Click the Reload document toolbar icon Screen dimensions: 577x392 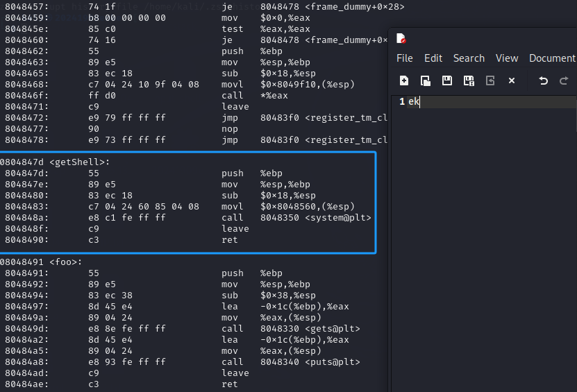tap(490, 80)
